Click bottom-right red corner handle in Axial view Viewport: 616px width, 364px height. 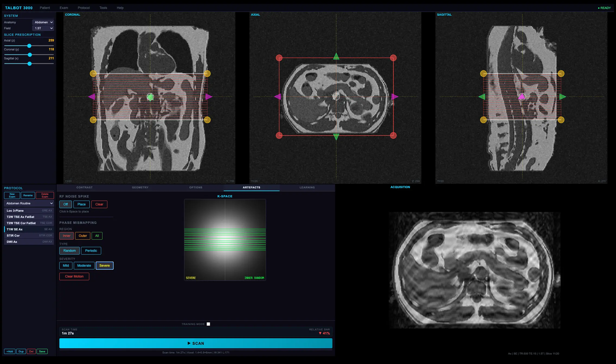coord(393,135)
